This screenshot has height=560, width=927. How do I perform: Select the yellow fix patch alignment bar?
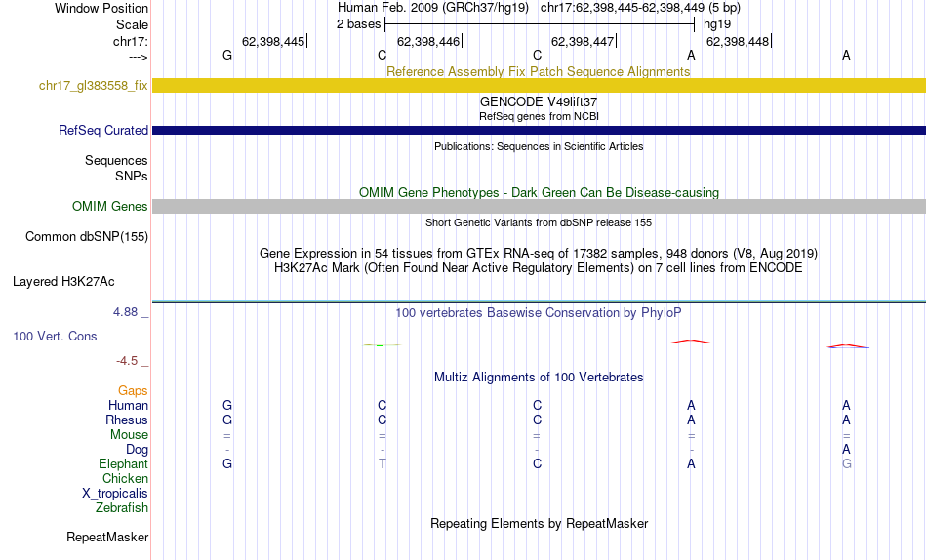coord(540,85)
